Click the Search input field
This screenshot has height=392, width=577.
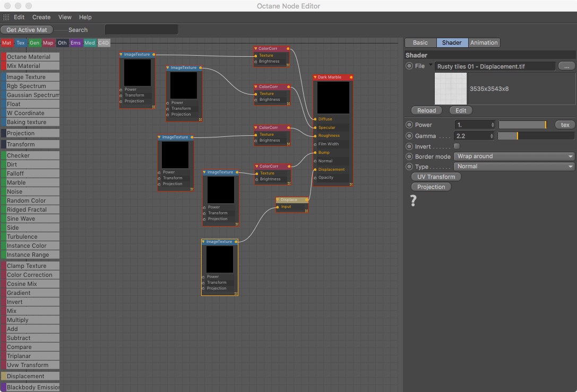pos(141,29)
